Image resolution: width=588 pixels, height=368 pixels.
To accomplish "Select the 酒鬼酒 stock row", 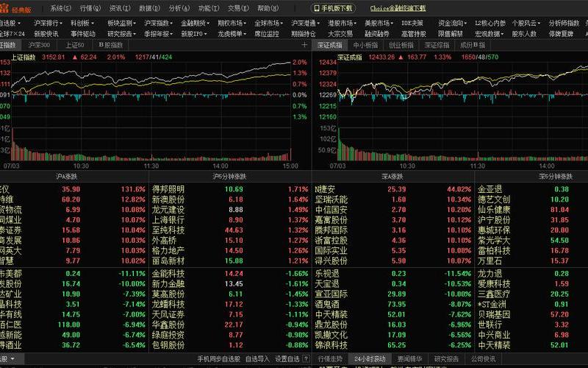I will 393,305.
